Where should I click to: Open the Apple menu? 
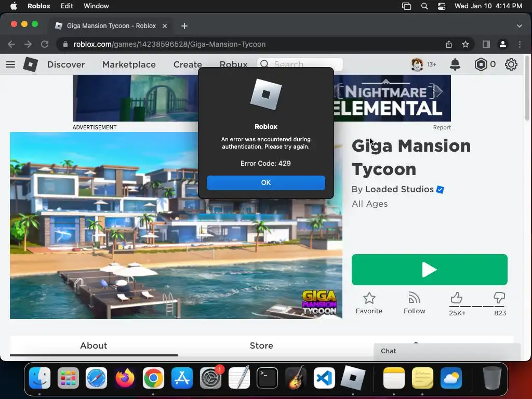point(14,6)
